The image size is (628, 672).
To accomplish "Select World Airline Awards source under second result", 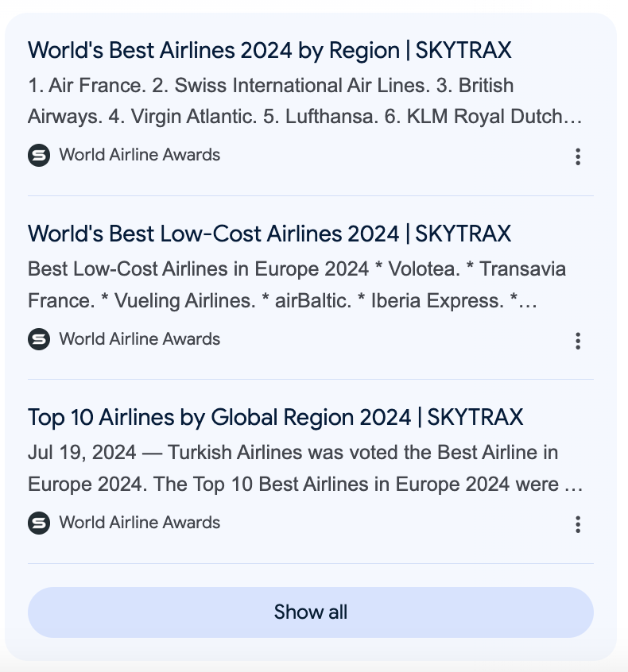I will click(139, 339).
